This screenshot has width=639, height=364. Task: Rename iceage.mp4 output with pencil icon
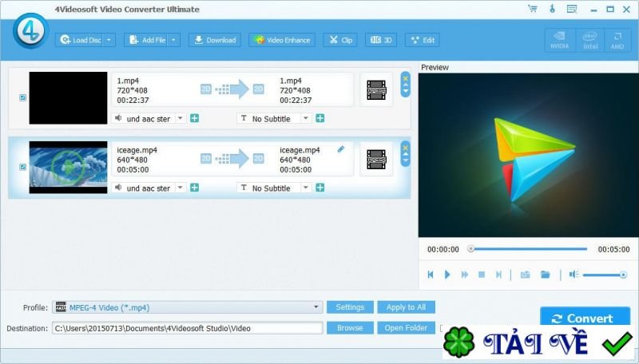click(341, 149)
